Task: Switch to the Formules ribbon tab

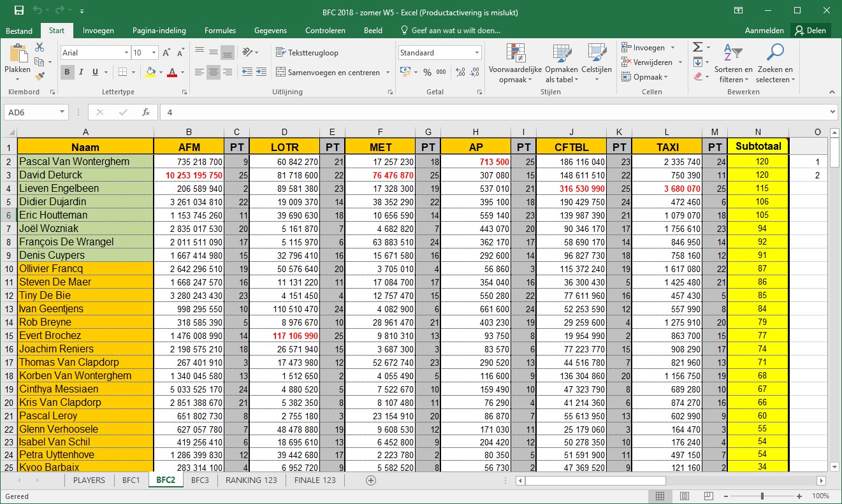Action: tap(220, 31)
